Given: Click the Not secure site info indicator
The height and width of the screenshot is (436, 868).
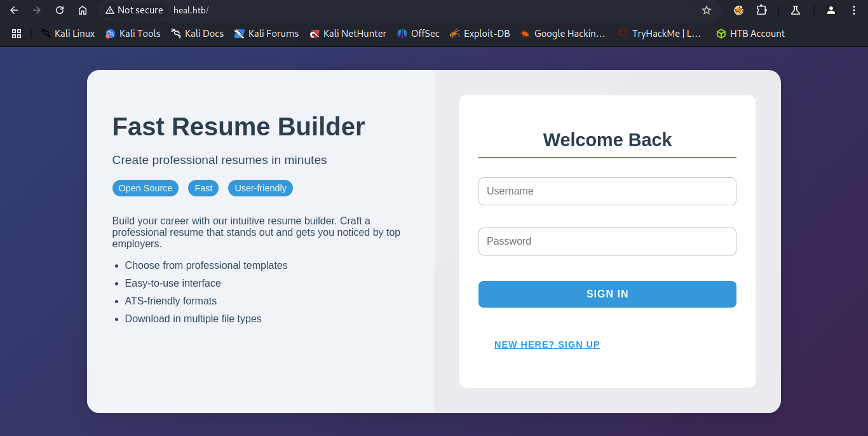Looking at the screenshot, I should 134,10.
